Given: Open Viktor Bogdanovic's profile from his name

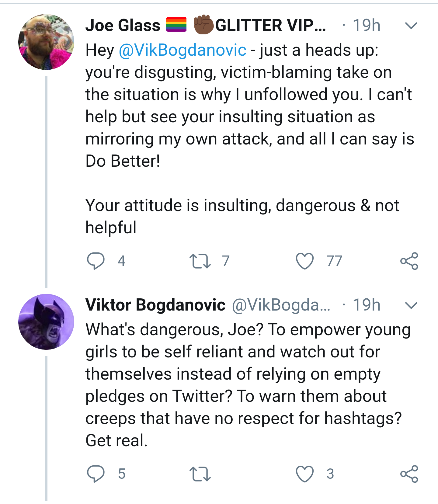Looking at the screenshot, I should coord(155,305).
